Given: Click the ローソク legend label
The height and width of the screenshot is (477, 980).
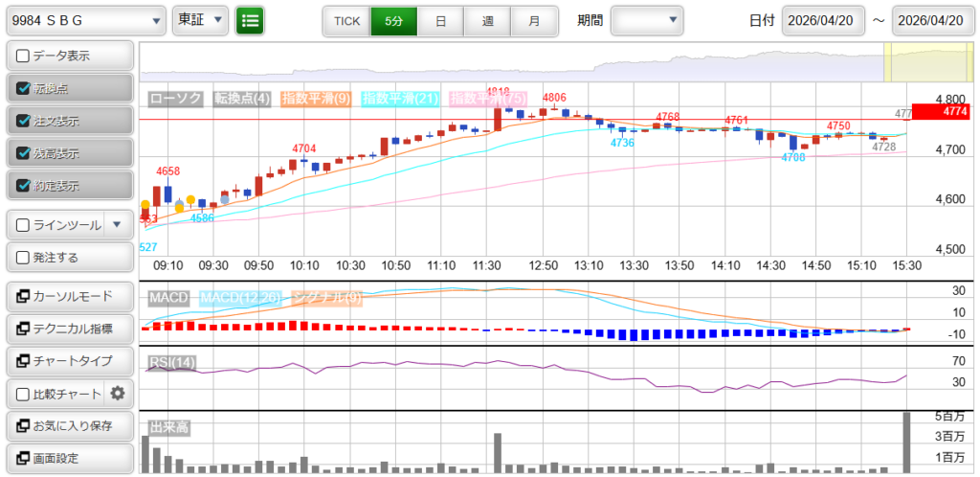Looking at the screenshot, I should (177, 99).
